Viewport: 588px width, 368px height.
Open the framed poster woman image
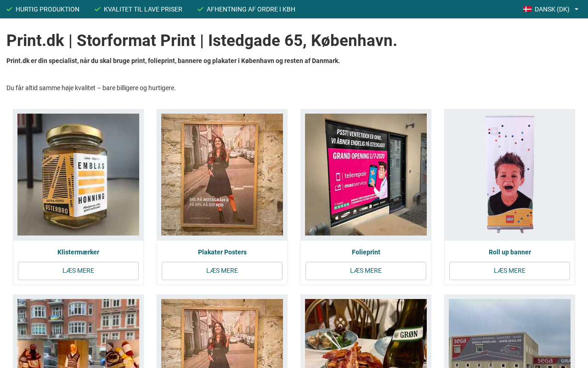pyautogui.click(x=222, y=175)
